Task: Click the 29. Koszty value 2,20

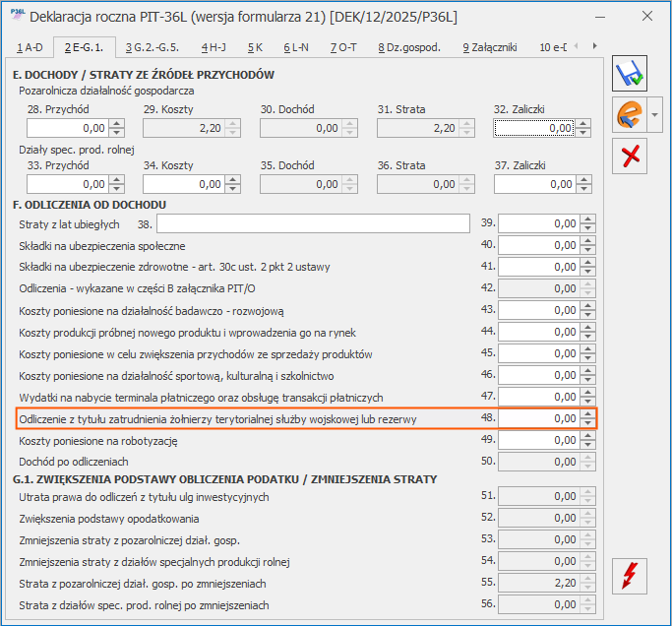Action: pyautogui.click(x=184, y=128)
